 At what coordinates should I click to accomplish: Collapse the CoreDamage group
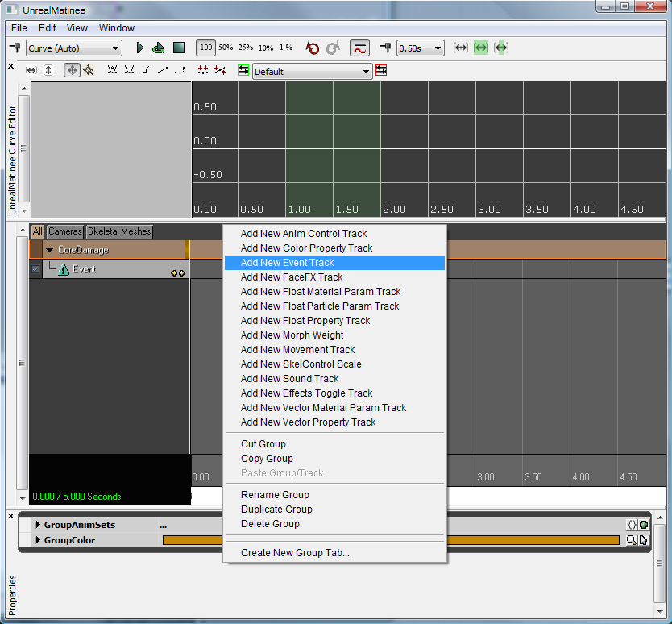pyautogui.click(x=50, y=249)
